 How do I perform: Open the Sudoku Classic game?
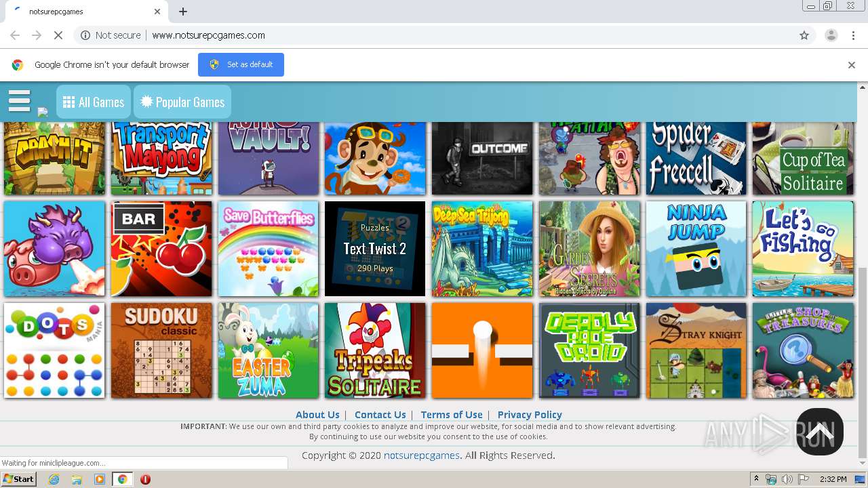tap(161, 350)
